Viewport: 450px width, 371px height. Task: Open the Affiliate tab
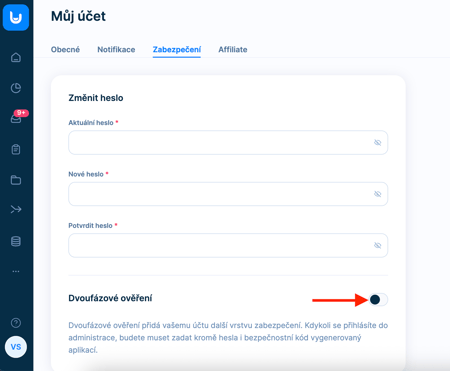[x=233, y=50]
